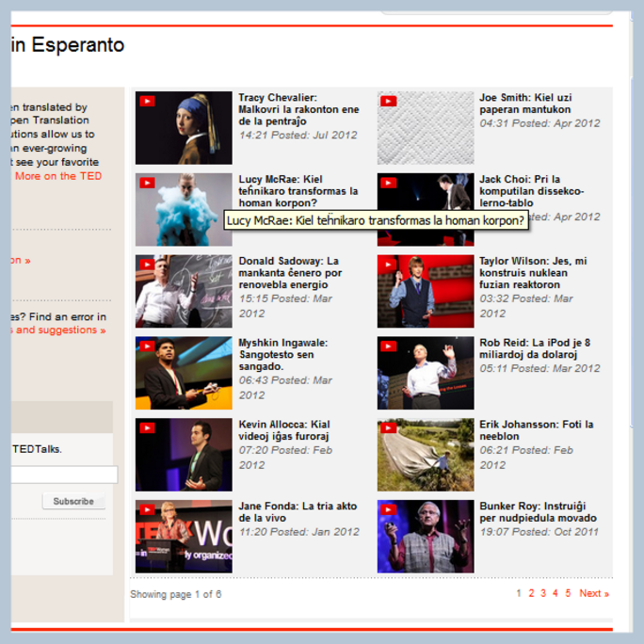Image resolution: width=644 pixels, height=644 pixels.
Task: Open Jane Fonda talk title link
Action: click(298, 512)
